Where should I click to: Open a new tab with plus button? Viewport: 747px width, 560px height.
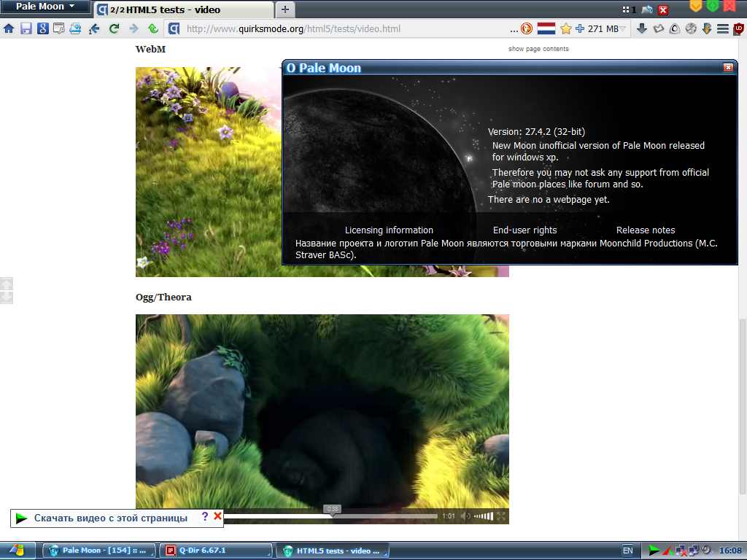click(x=285, y=9)
